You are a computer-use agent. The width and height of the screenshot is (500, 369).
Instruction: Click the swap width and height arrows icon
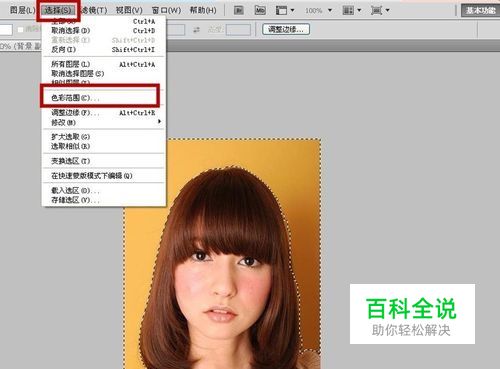[x=197, y=30]
